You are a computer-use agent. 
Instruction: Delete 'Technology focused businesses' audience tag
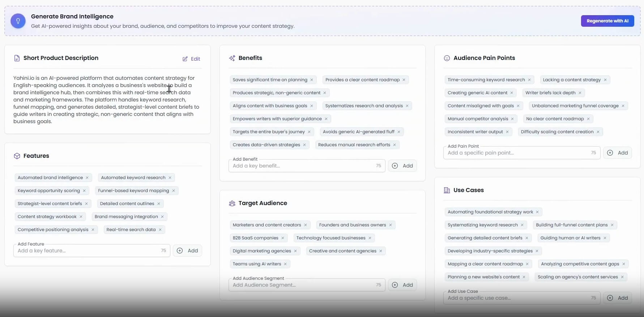(370, 238)
